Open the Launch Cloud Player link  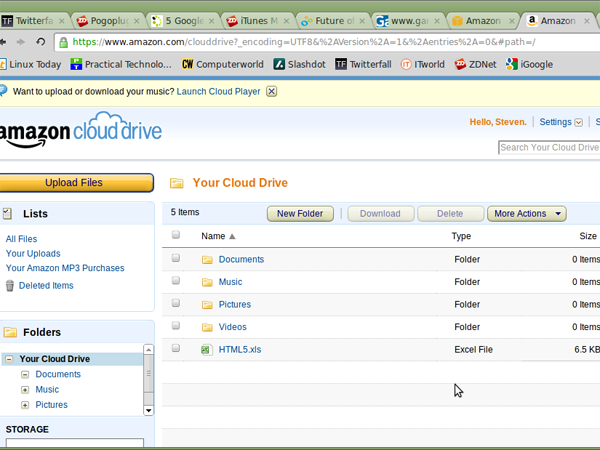click(x=218, y=91)
